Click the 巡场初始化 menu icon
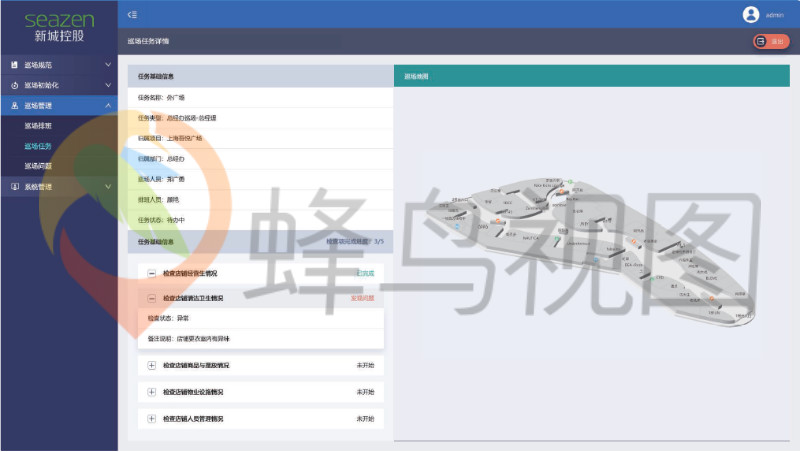The height and width of the screenshot is (452, 800). point(14,85)
